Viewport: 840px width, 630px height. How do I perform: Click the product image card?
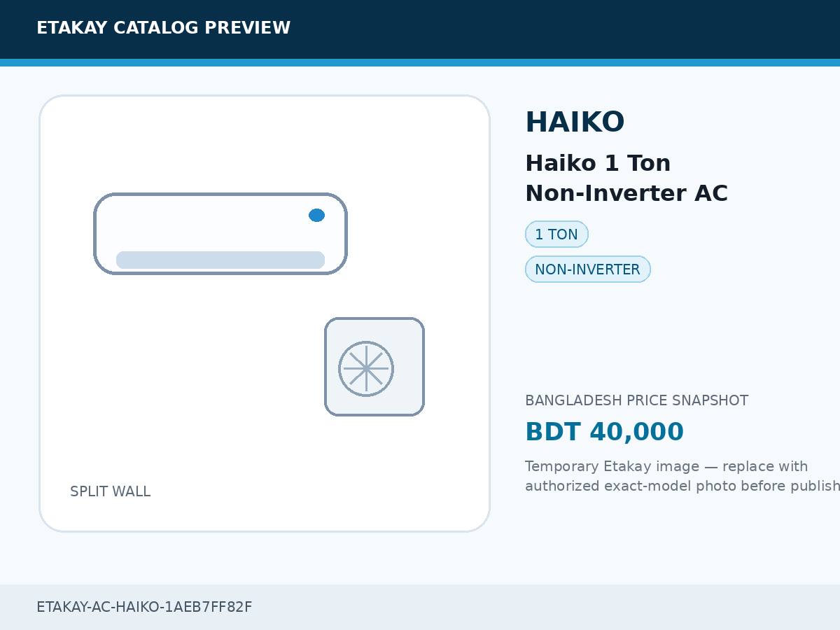265,314
